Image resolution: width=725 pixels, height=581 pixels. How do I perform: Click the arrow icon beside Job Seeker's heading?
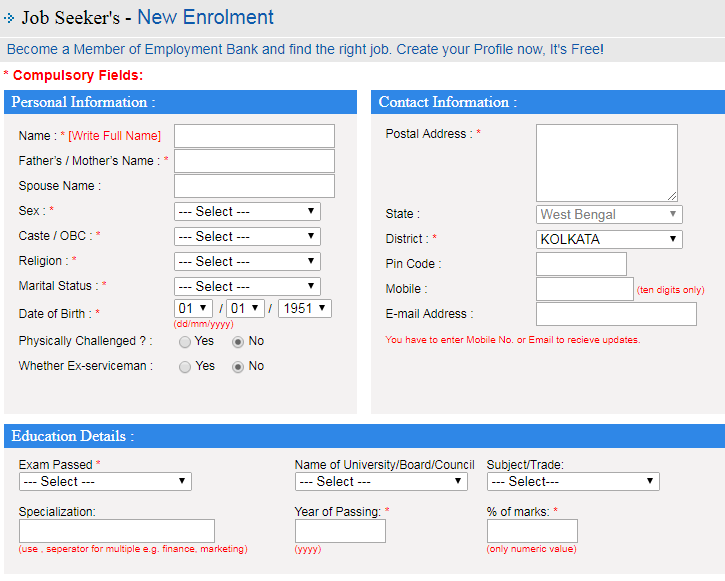10,18
